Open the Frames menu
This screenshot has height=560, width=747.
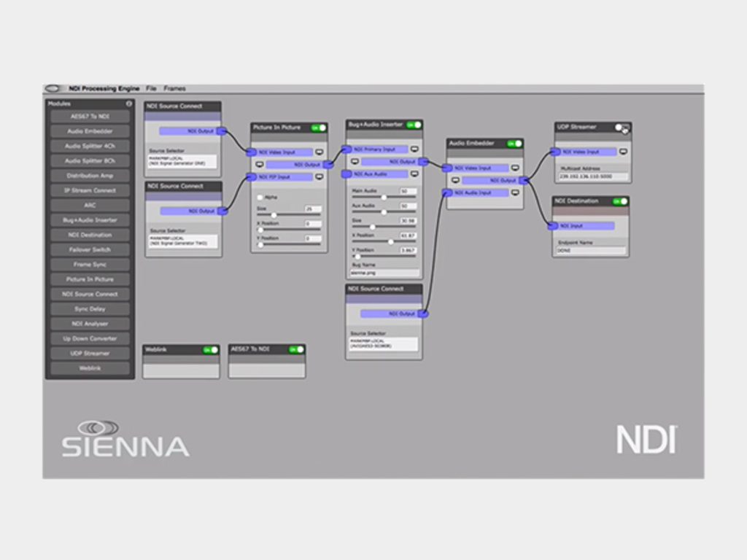point(174,88)
